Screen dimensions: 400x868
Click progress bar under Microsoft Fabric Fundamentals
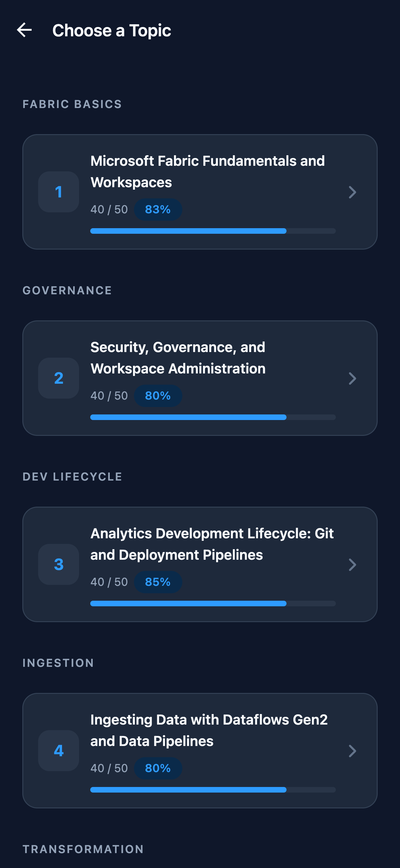[x=213, y=231]
